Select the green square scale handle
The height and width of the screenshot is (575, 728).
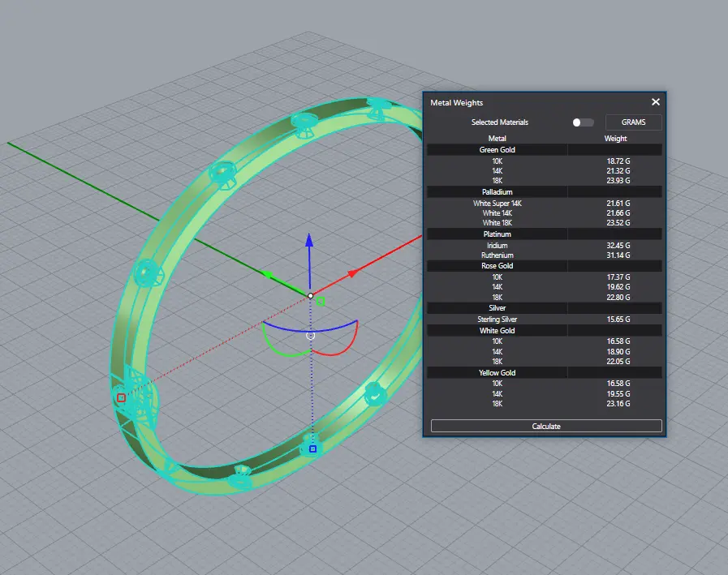[x=321, y=302]
